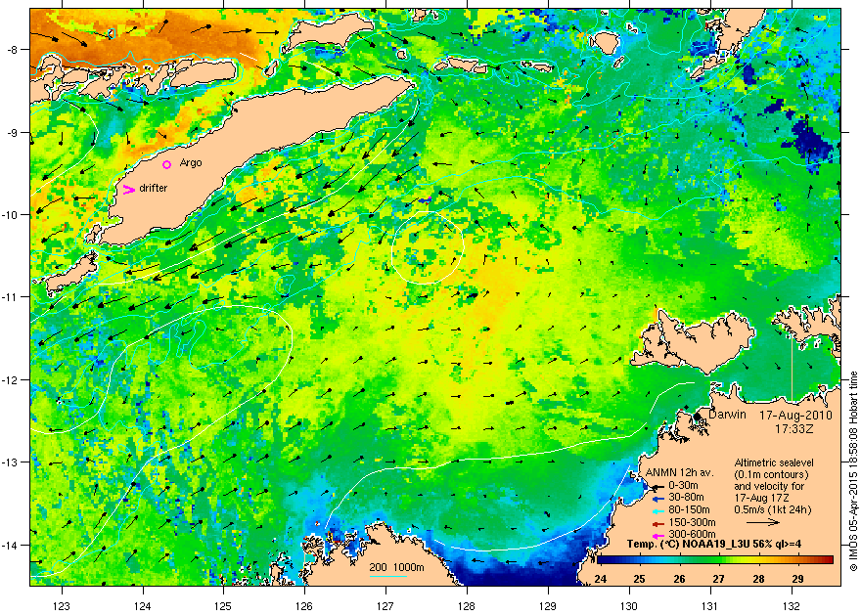The height and width of the screenshot is (616, 861).
Task: Click the 'Argo' label text
Action: pos(191,163)
